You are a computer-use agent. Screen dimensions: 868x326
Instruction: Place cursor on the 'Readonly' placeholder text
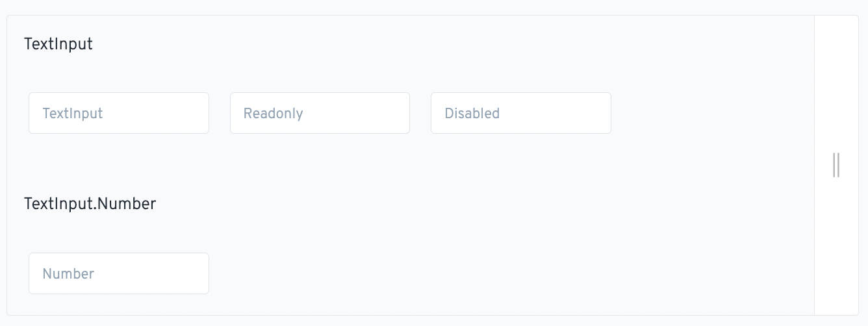[274, 114]
